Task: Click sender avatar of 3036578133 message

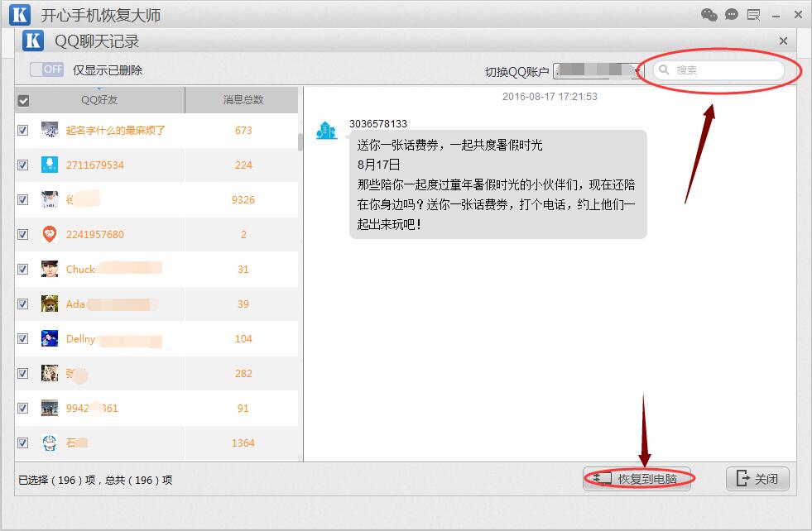Action: pos(327,131)
